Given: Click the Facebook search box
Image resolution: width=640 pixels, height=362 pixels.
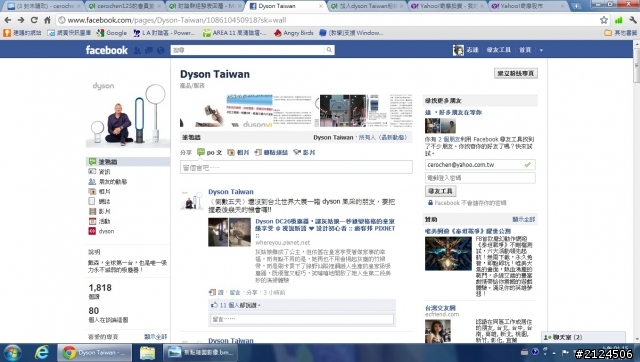Looking at the screenshot, I should click(248, 50).
